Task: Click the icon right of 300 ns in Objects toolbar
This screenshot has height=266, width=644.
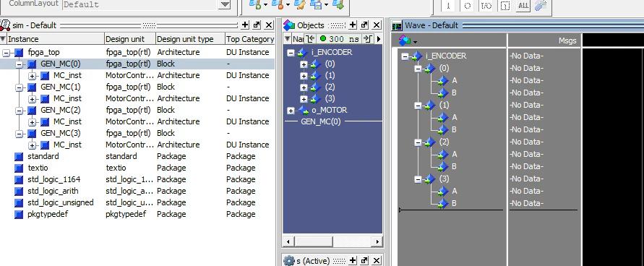Action: click(x=368, y=39)
